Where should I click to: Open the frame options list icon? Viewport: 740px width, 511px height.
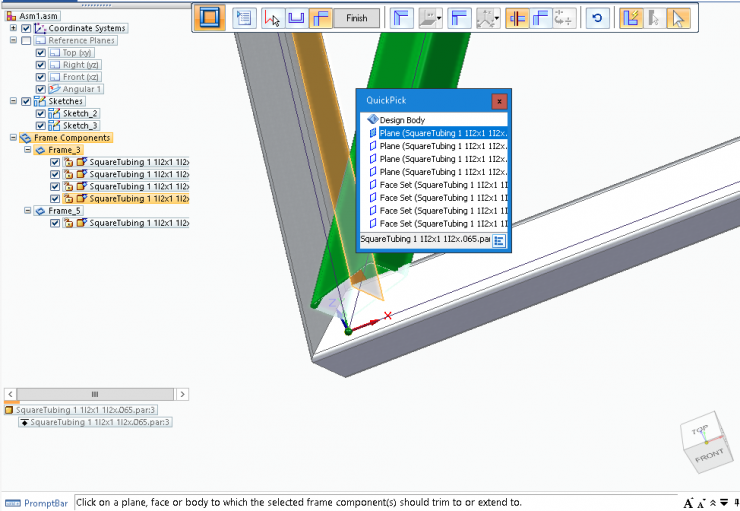click(244, 17)
